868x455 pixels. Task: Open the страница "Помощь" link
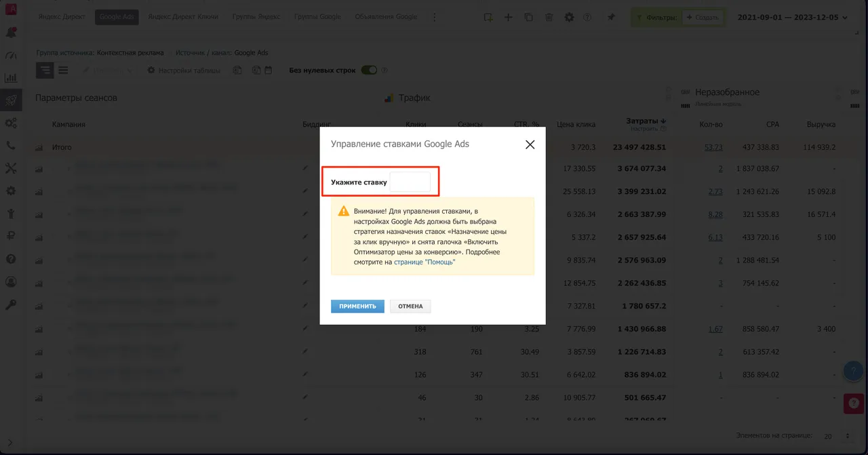[425, 262]
